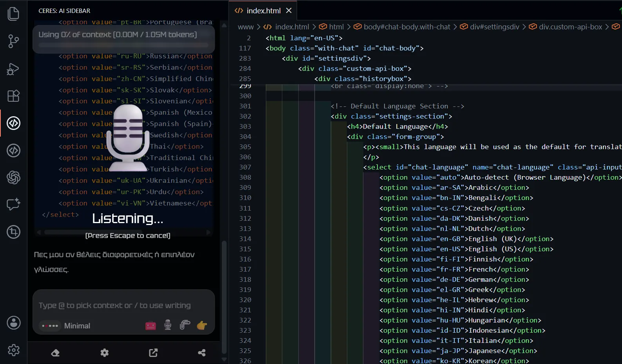Click the Ukrainian option in sidebar code block
This screenshot has width=622, height=364.
136,180
